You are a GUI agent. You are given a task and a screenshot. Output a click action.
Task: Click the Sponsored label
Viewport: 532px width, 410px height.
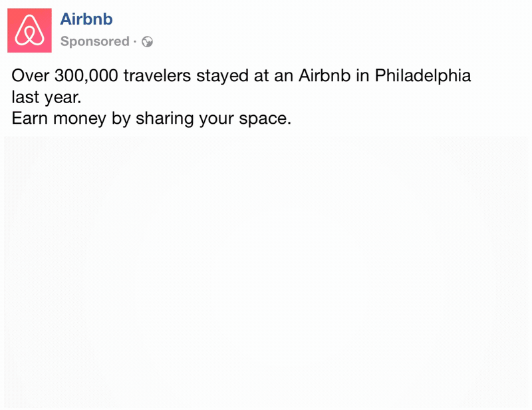pyautogui.click(x=95, y=41)
